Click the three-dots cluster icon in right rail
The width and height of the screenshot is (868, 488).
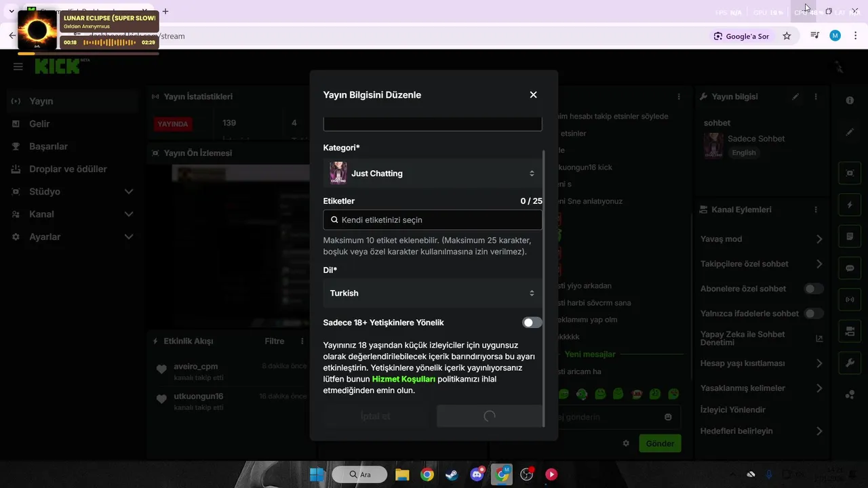[x=850, y=395]
